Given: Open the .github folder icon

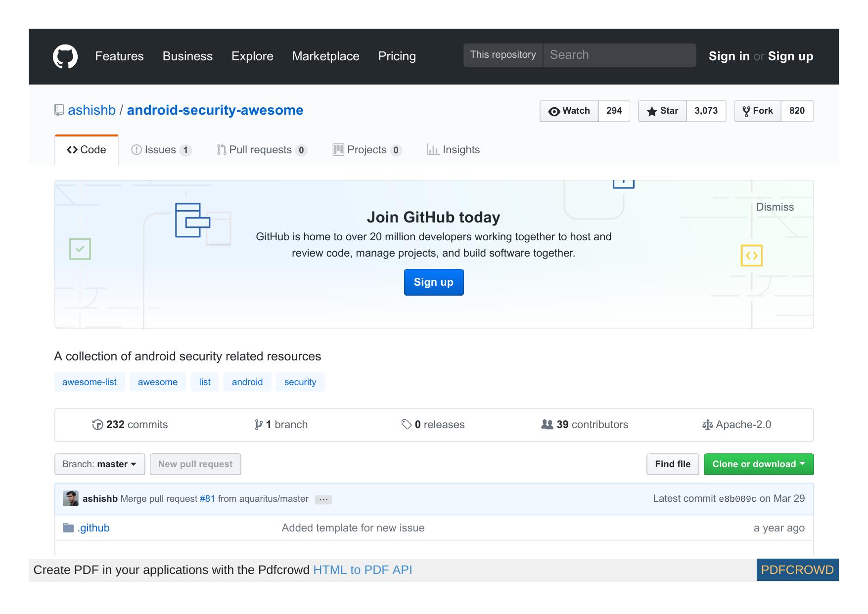Looking at the screenshot, I should tap(68, 527).
